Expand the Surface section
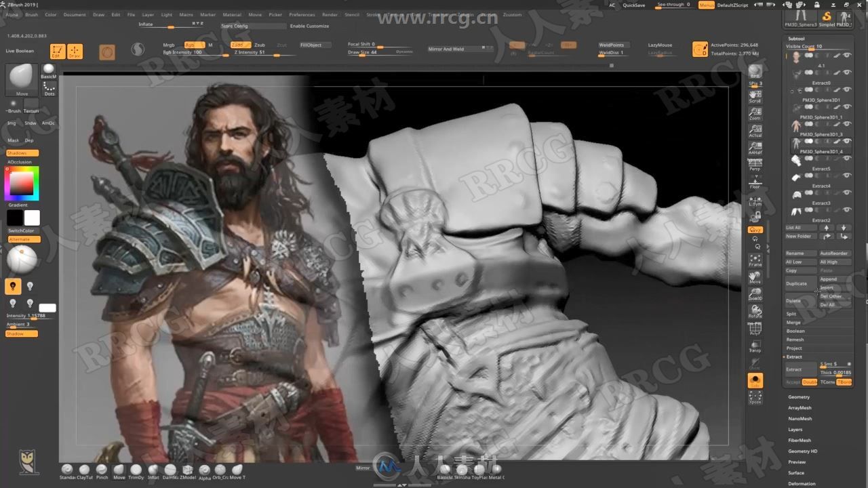The image size is (868, 488). [x=796, y=473]
